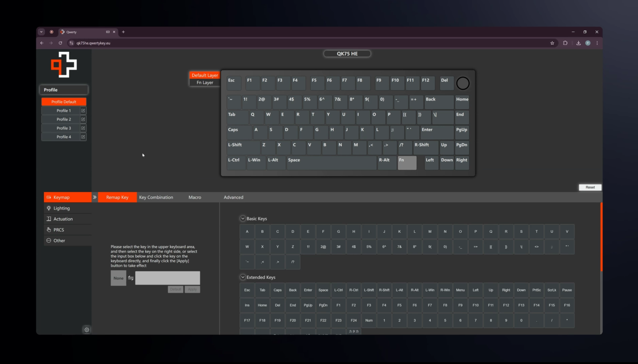Click the edit icon next to Profile 1
Viewport: 638px width, 364px height.
coord(83,111)
